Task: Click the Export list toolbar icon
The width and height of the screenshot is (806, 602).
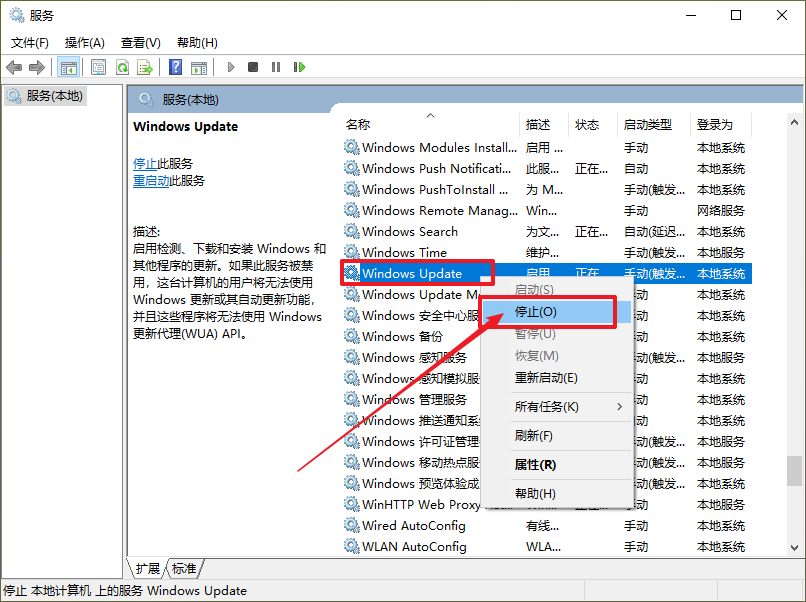Action: pos(145,67)
